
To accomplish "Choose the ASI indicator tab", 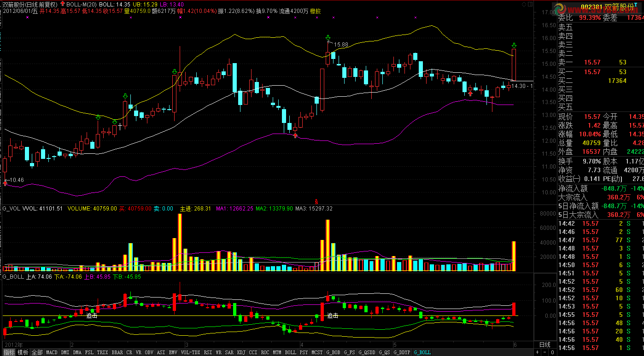I will pos(161,352).
